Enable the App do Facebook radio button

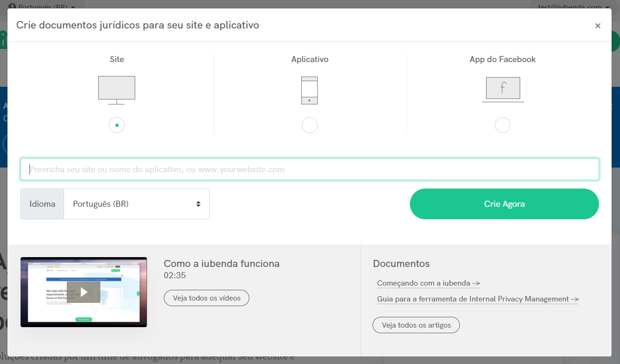click(x=502, y=125)
